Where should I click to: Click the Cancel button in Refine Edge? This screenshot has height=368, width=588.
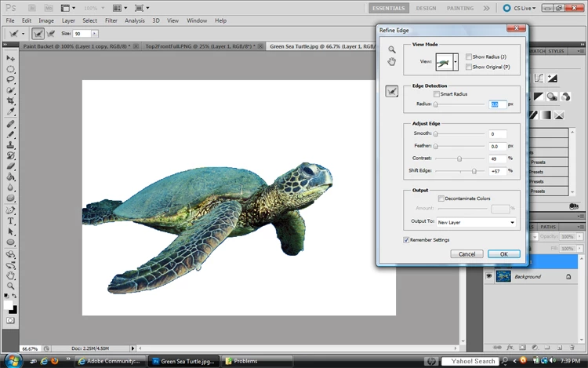click(466, 254)
